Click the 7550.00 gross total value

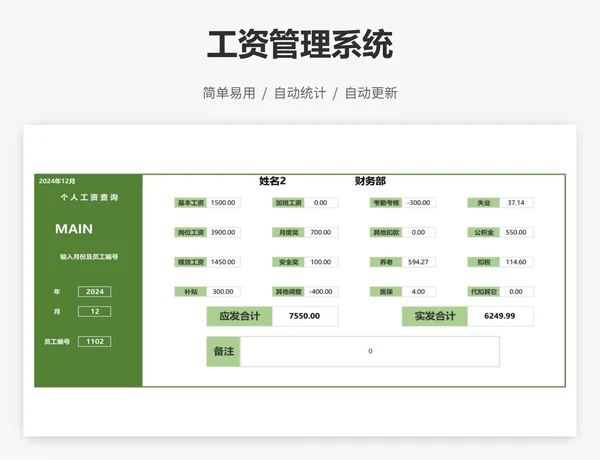pyautogui.click(x=305, y=316)
